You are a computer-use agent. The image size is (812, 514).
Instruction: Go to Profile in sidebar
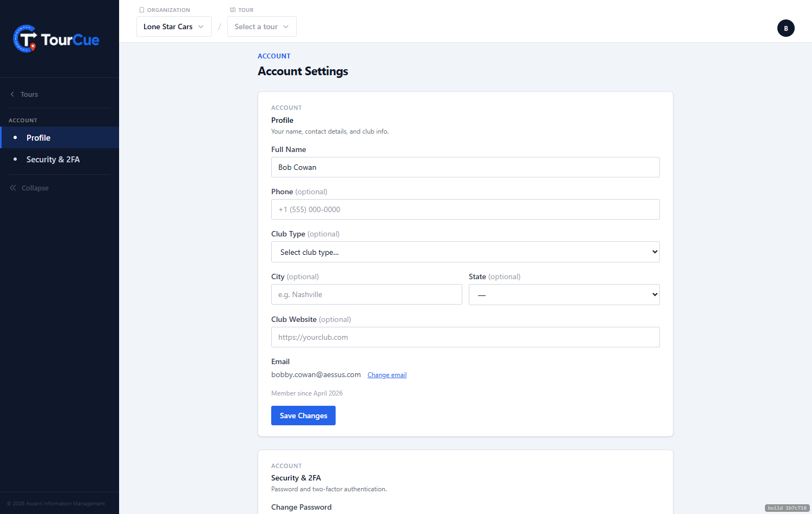click(x=60, y=137)
